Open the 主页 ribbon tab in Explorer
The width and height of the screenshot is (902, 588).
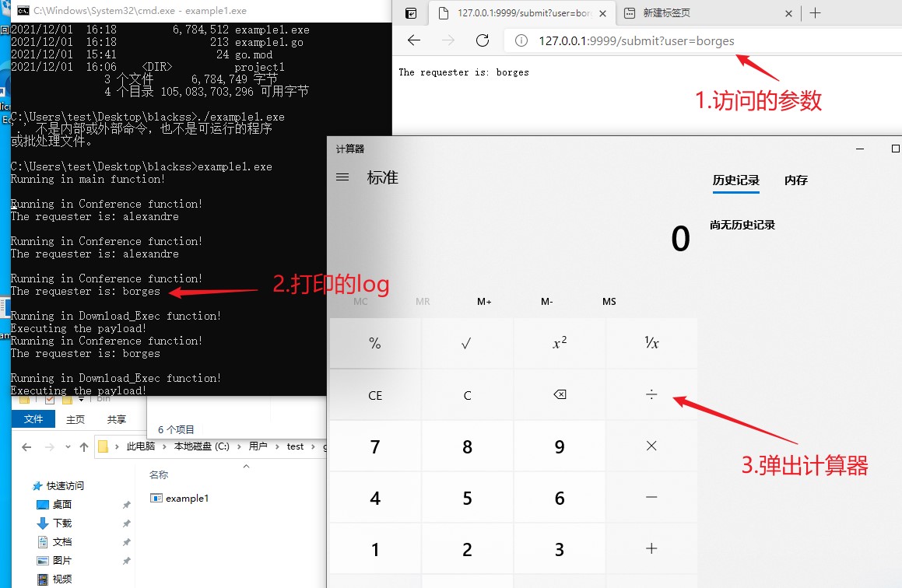click(75, 419)
